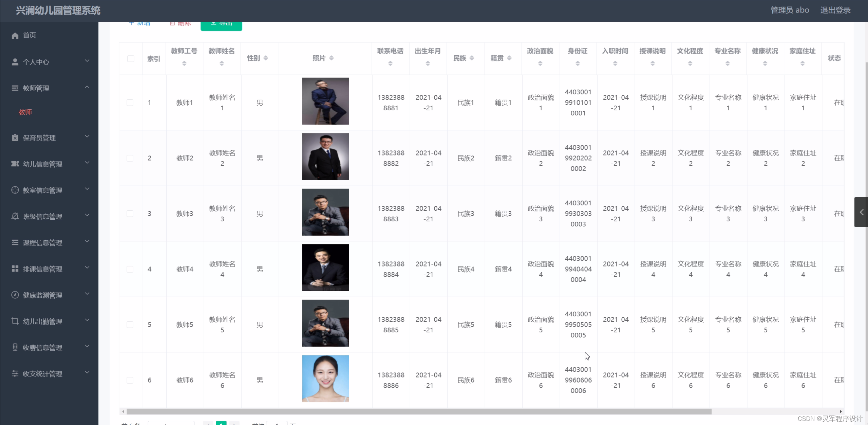Check the row checkbox for 教师1
The height and width of the screenshot is (425, 868).
131,102
